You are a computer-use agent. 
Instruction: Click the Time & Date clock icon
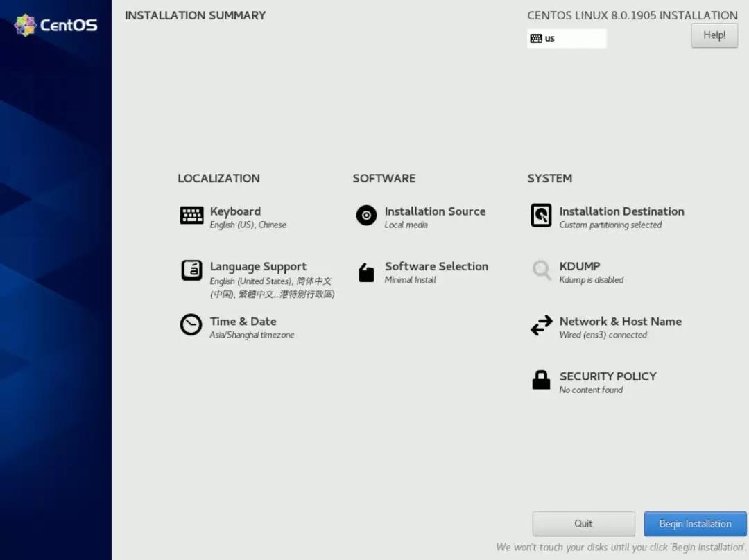point(191,324)
